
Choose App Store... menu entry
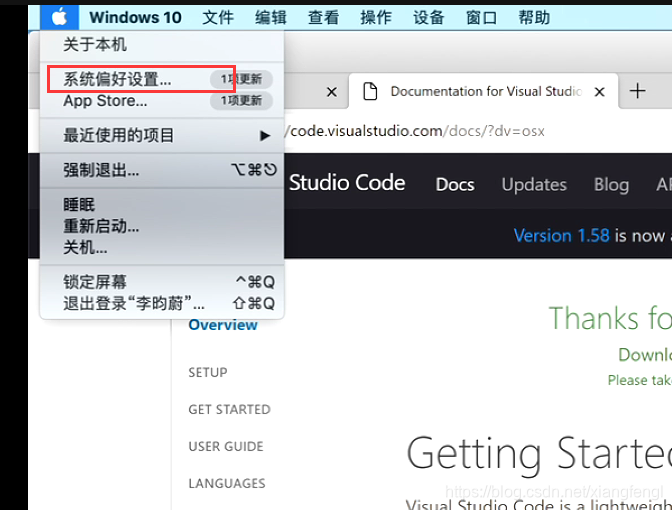(162, 101)
